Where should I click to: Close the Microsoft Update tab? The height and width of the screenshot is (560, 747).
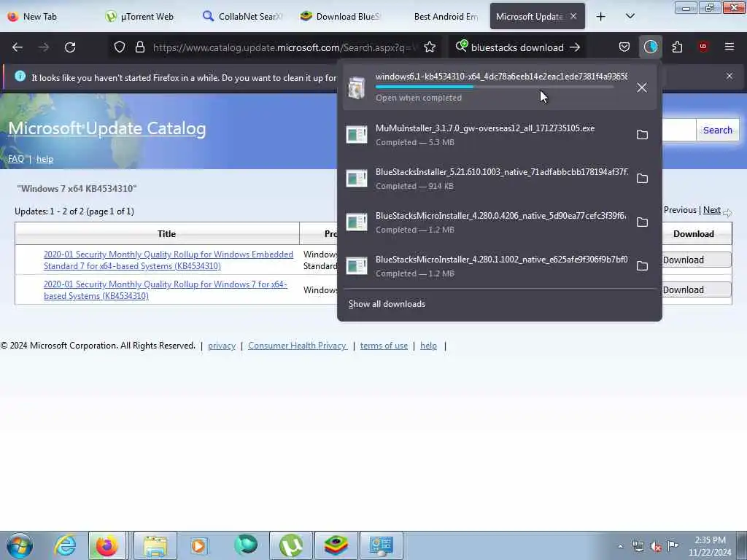pyautogui.click(x=573, y=16)
